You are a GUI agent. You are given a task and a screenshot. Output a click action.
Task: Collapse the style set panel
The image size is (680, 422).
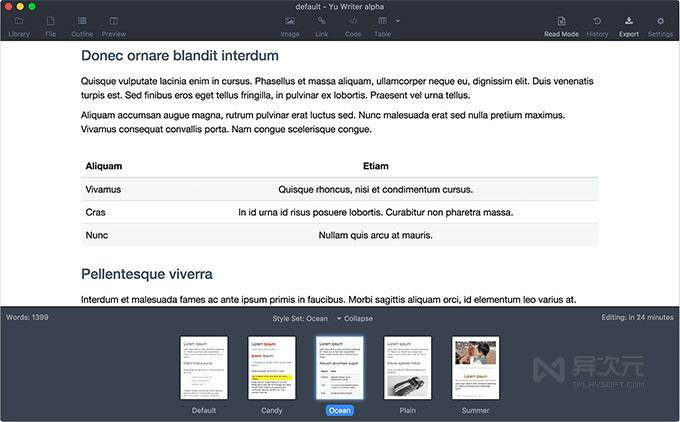(x=355, y=318)
